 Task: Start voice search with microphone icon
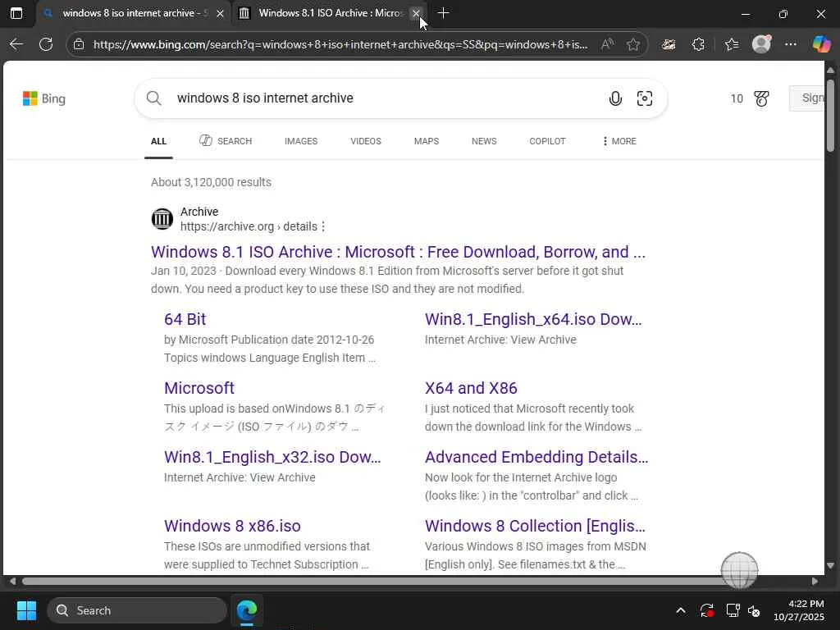pyautogui.click(x=615, y=98)
